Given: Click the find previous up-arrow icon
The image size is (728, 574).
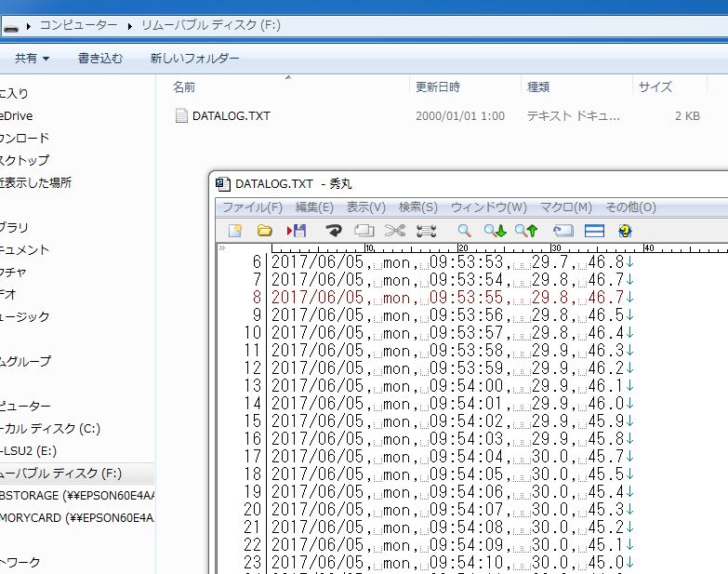Looking at the screenshot, I should (x=526, y=230).
